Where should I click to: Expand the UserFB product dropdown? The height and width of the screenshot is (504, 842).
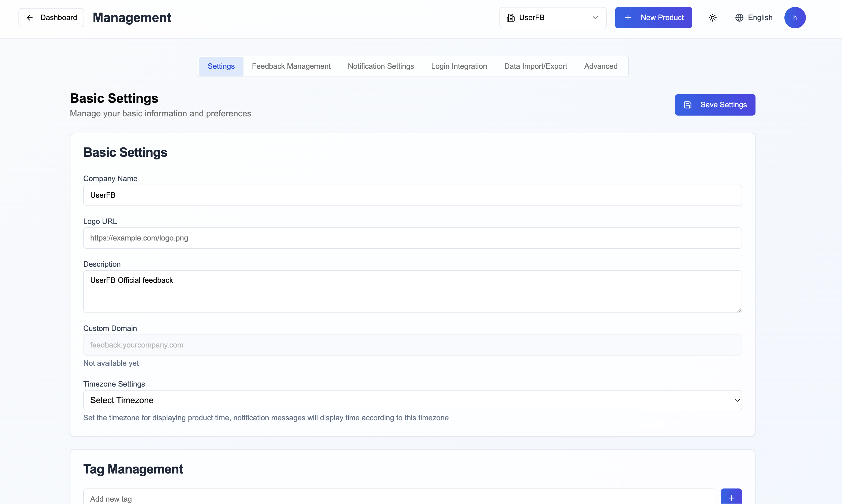[595, 18]
